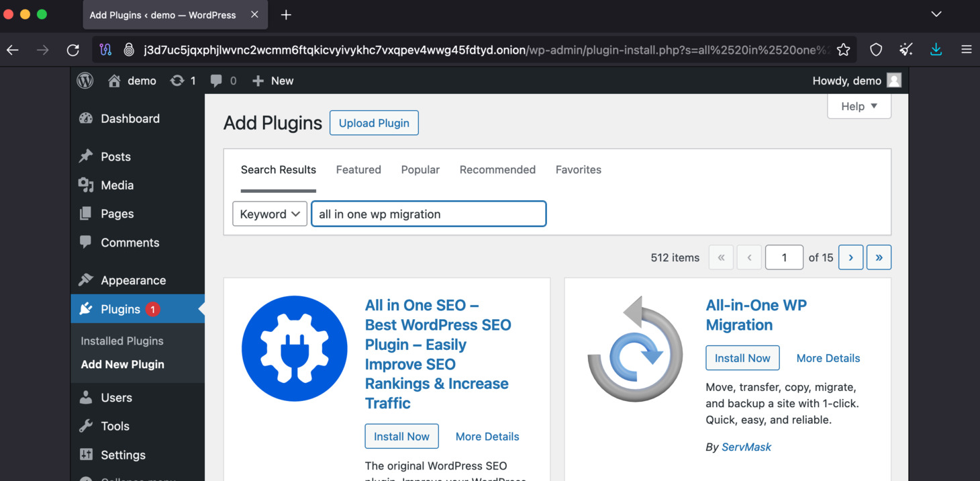Image resolution: width=980 pixels, height=481 pixels.
Task: Switch to the Featured tab
Action: (358, 170)
